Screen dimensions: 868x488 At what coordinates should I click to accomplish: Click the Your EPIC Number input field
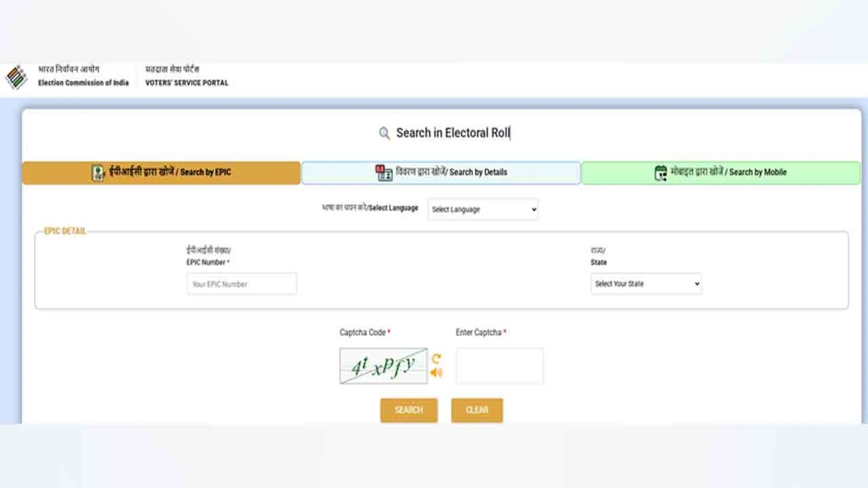coord(241,284)
